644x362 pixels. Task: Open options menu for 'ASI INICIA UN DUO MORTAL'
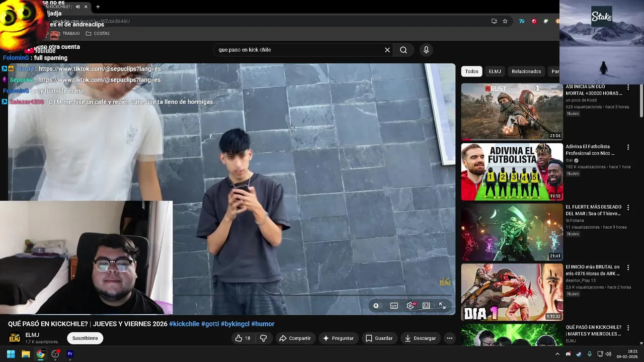[x=628, y=87]
